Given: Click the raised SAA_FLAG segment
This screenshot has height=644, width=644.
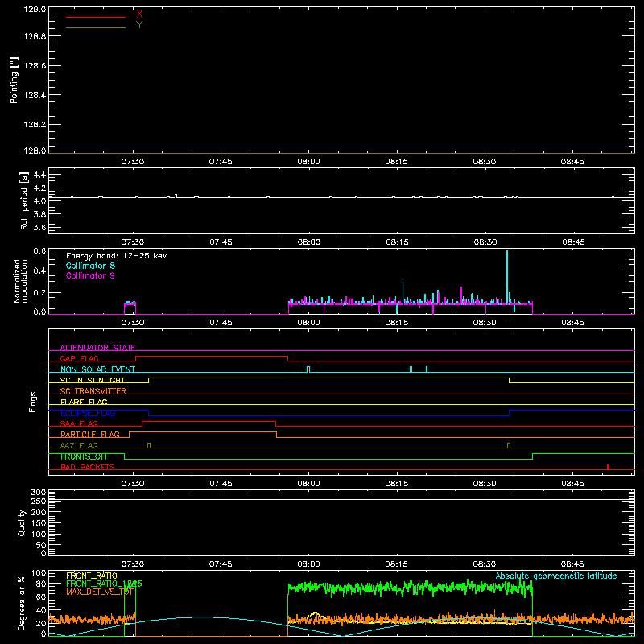Looking at the screenshot, I should 209,421.
